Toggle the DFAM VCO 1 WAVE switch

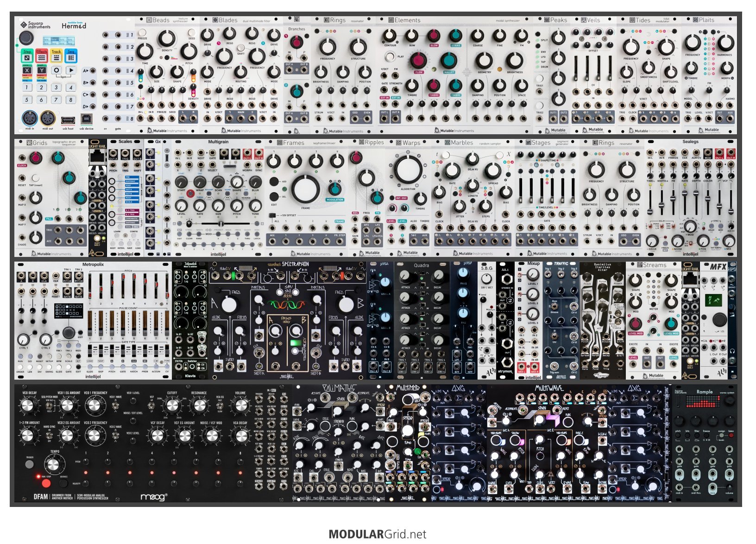[115, 406]
